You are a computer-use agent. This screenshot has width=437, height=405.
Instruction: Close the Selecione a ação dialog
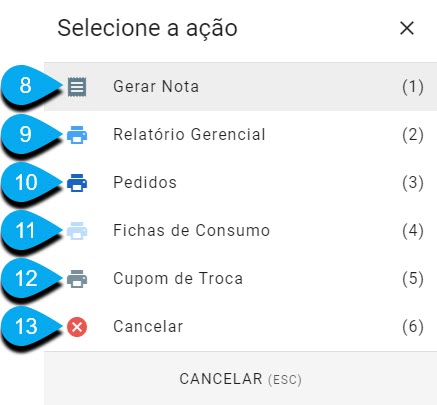coord(407,28)
